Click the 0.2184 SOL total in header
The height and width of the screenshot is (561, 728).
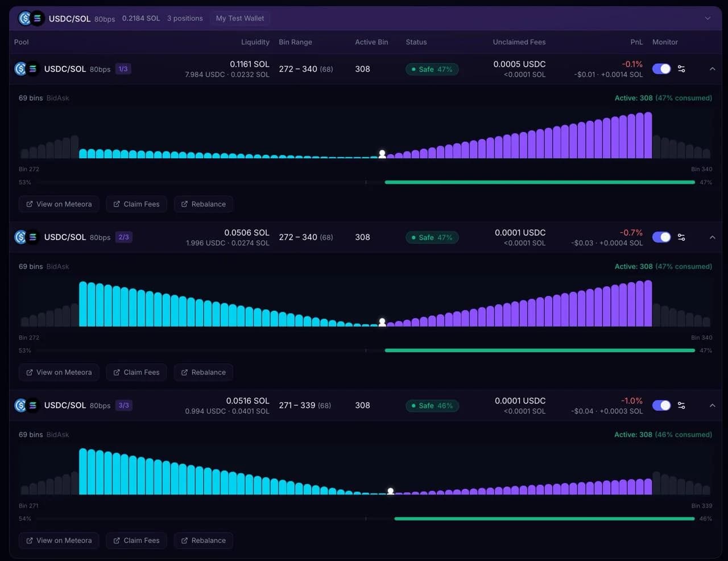141,18
